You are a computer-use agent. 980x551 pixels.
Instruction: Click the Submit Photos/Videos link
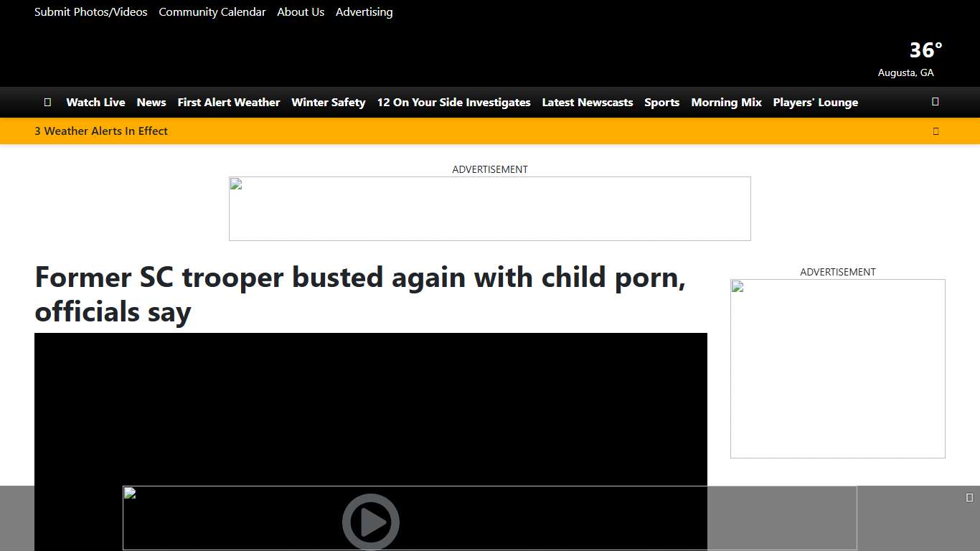(x=91, y=12)
